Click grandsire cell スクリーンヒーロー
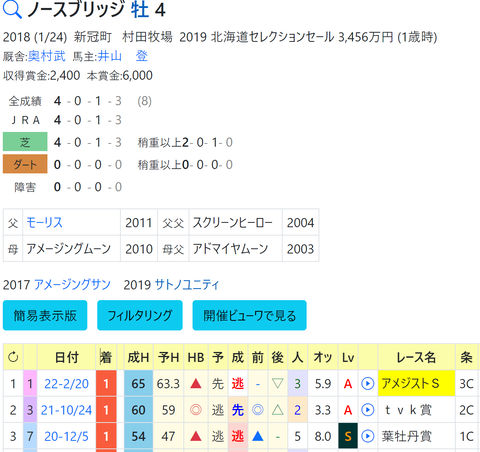 click(x=235, y=222)
